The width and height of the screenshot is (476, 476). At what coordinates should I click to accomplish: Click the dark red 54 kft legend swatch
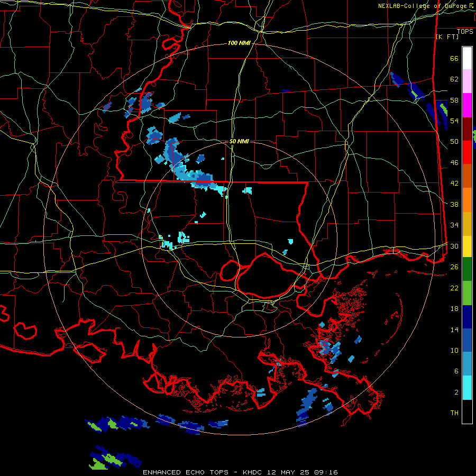coord(467,129)
